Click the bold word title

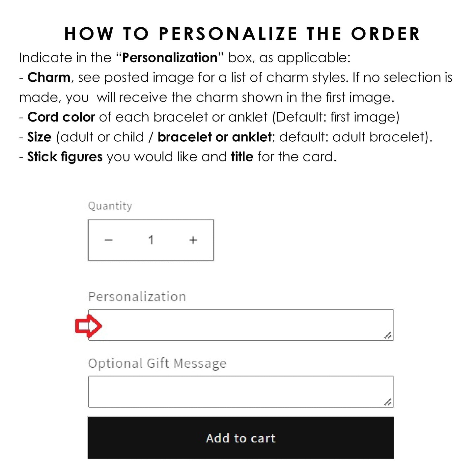pyautogui.click(x=242, y=157)
